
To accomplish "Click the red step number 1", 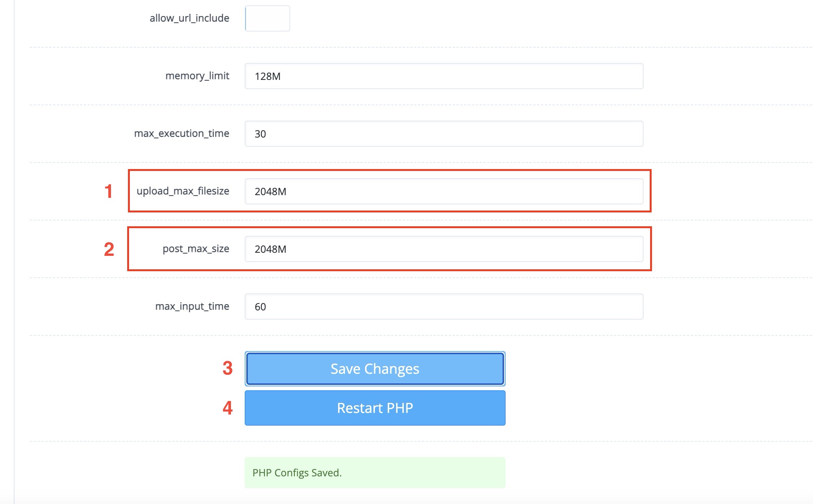I will [109, 191].
